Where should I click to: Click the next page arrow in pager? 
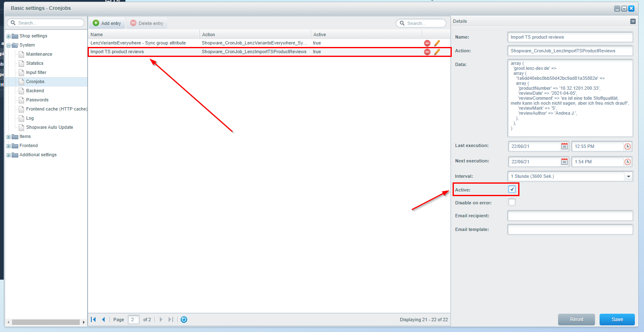161,320
